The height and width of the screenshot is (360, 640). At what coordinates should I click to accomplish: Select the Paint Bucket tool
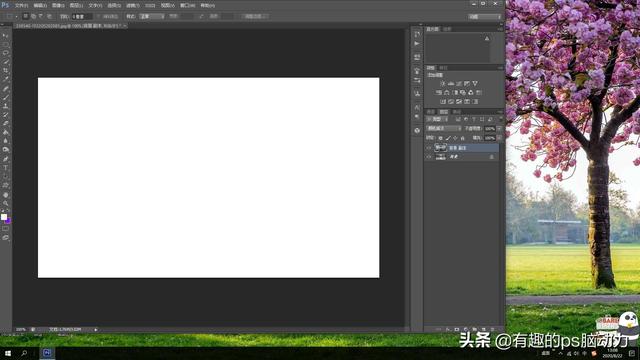pyautogui.click(x=5, y=132)
